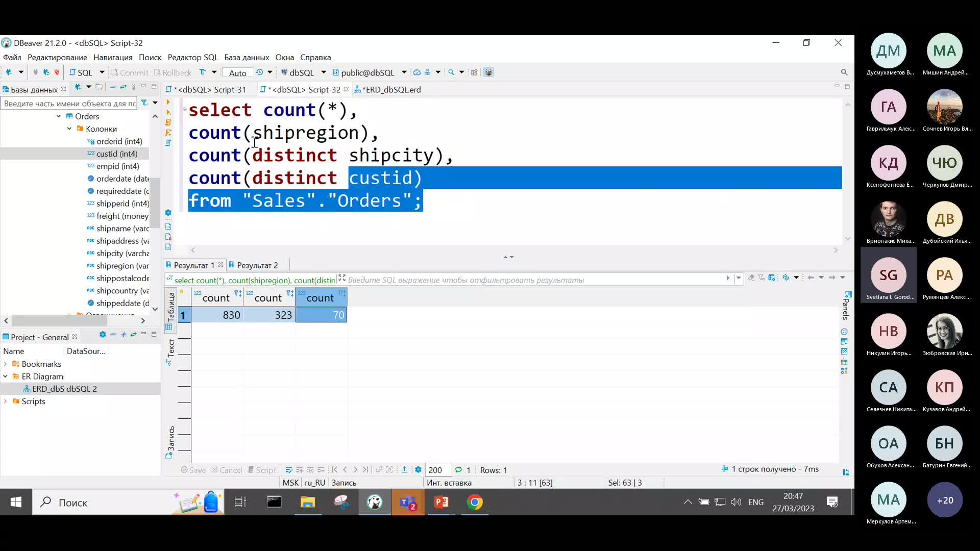980x551 pixels.
Task: Select the shipcity column in tree
Action: (118, 254)
